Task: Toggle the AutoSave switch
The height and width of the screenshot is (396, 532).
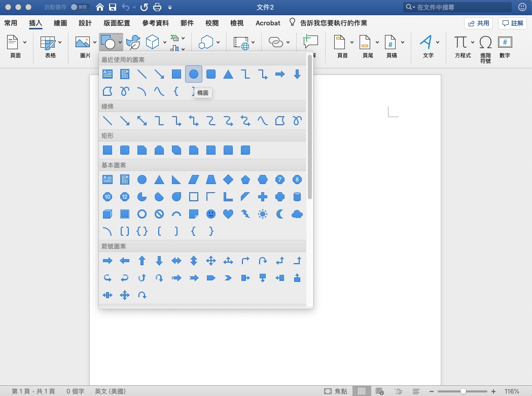Action: tap(79, 8)
